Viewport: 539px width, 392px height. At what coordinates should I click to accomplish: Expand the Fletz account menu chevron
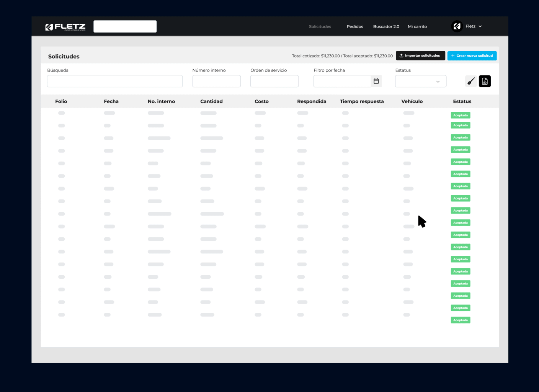pos(480,26)
